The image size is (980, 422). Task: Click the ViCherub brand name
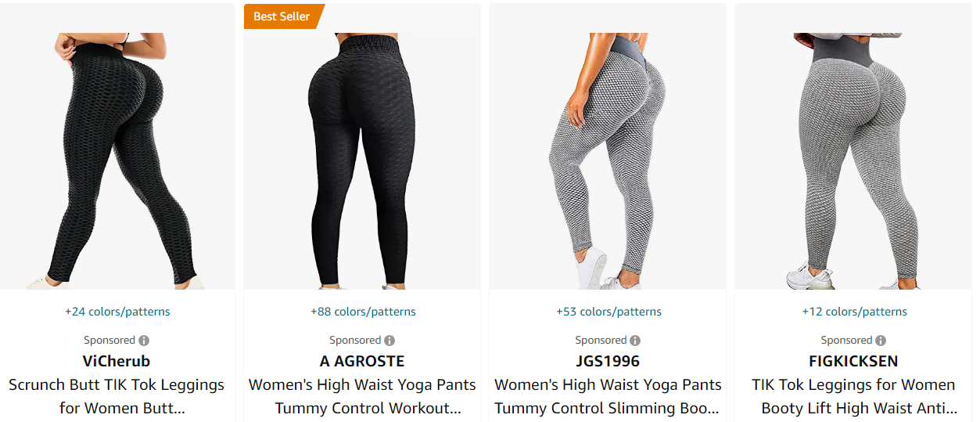pos(117,361)
